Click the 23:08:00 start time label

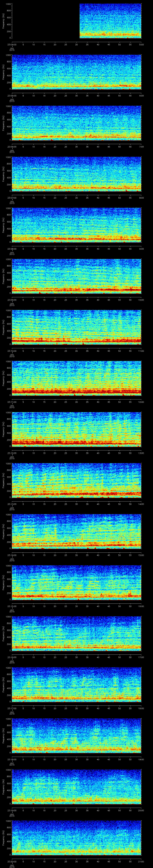[x=12, y=249]
